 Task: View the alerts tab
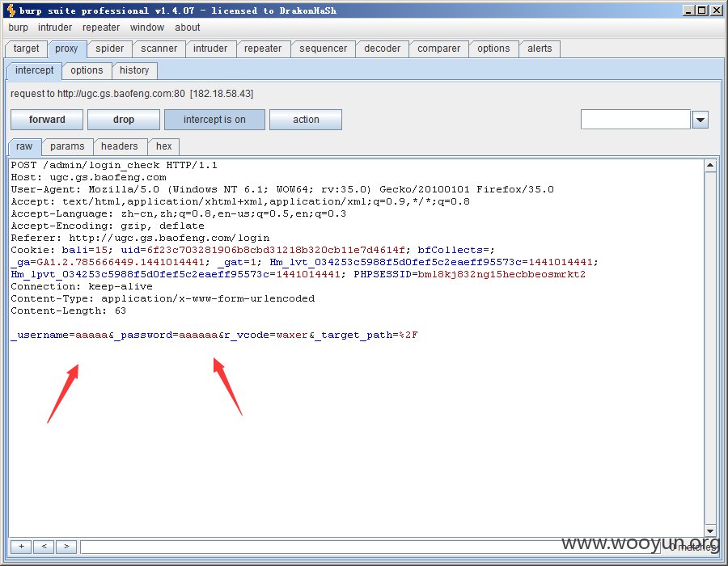point(540,49)
